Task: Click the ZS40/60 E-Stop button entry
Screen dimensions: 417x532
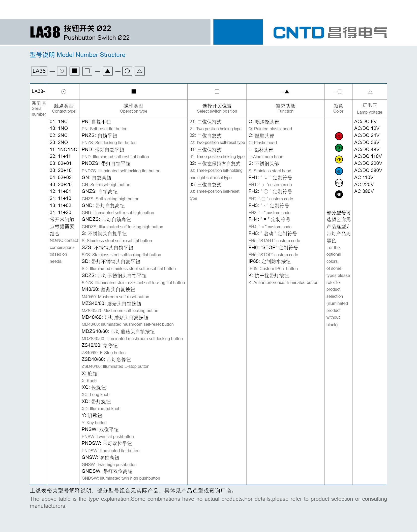Action: tap(100, 346)
